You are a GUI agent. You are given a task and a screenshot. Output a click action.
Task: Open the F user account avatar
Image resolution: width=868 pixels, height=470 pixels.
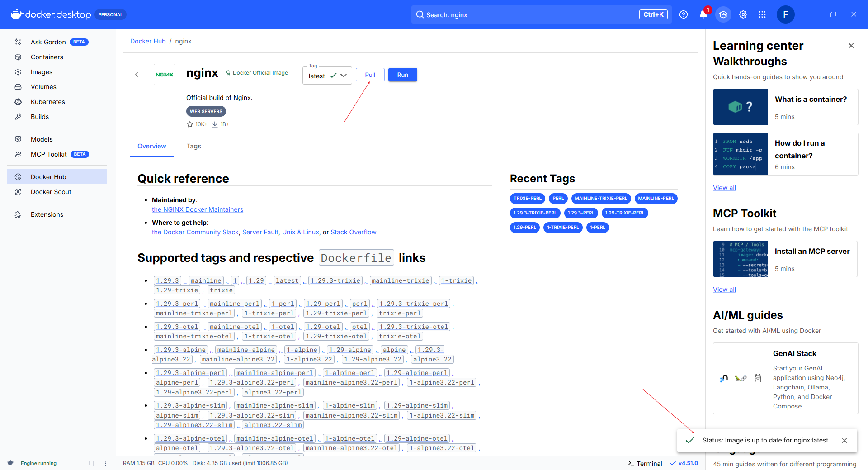point(786,14)
